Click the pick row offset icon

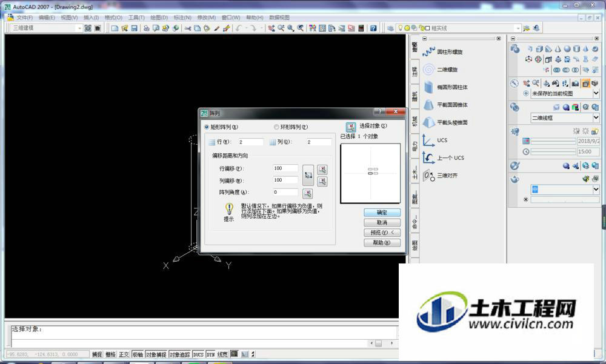click(x=322, y=169)
